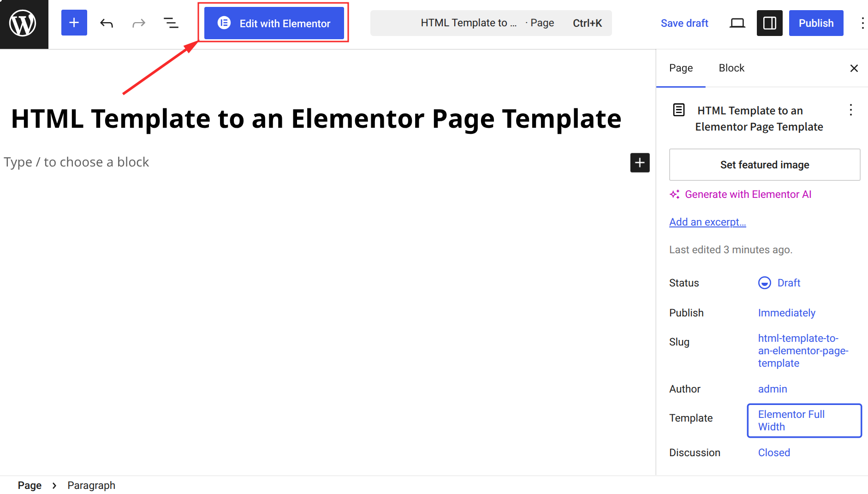
Task: Select Page in the footer breadcrumb
Action: coord(30,486)
